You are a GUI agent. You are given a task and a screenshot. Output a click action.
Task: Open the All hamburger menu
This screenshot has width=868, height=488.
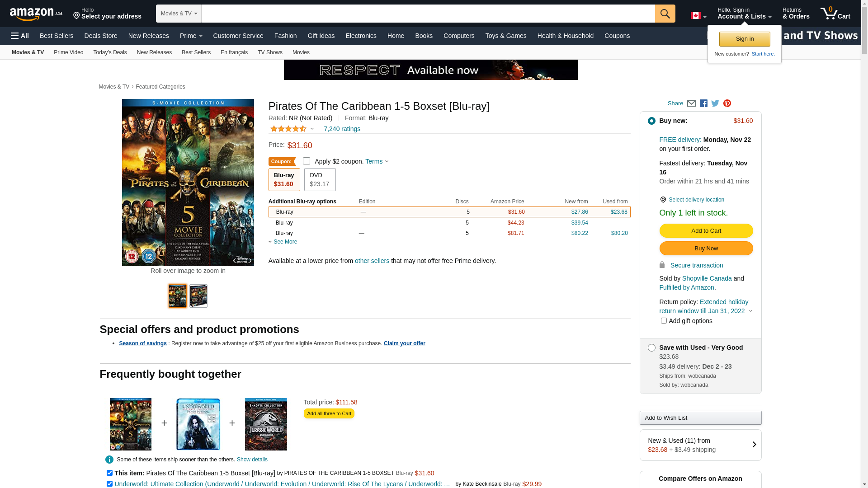click(x=20, y=36)
